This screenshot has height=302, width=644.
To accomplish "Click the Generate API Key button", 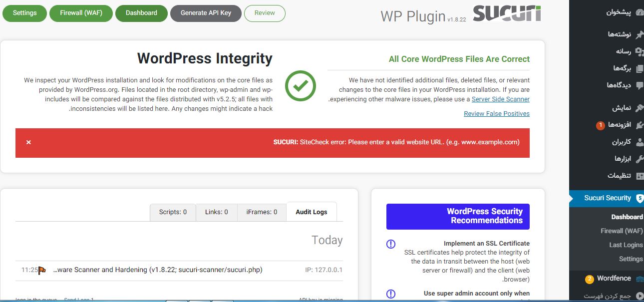I will (206, 13).
